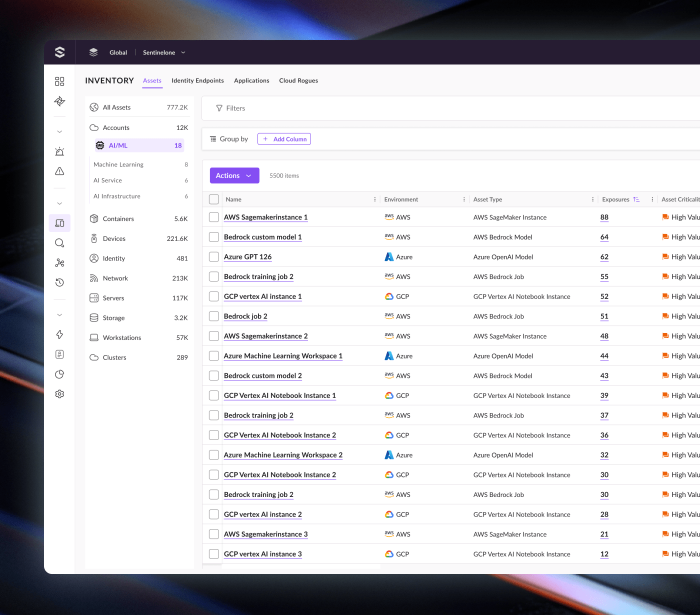The width and height of the screenshot is (700, 615).
Task: Click the Add Column button
Action: (x=284, y=139)
